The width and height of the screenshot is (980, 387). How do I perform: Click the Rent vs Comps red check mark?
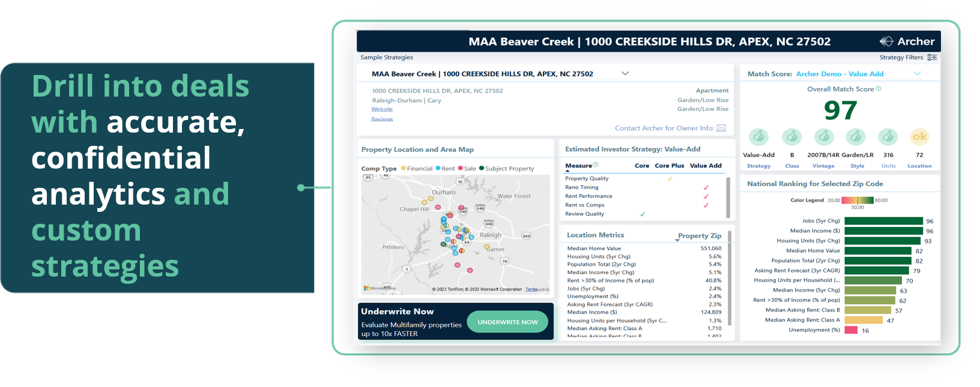(706, 205)
